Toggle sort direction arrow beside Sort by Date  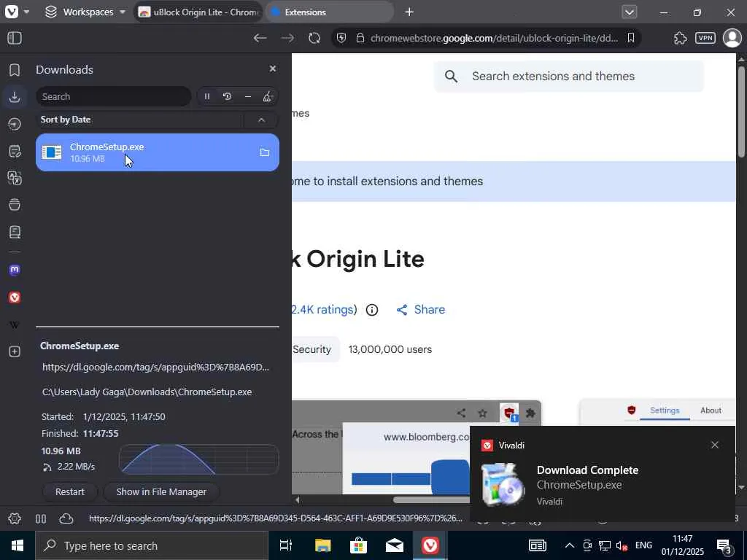(x=261, y=120)
